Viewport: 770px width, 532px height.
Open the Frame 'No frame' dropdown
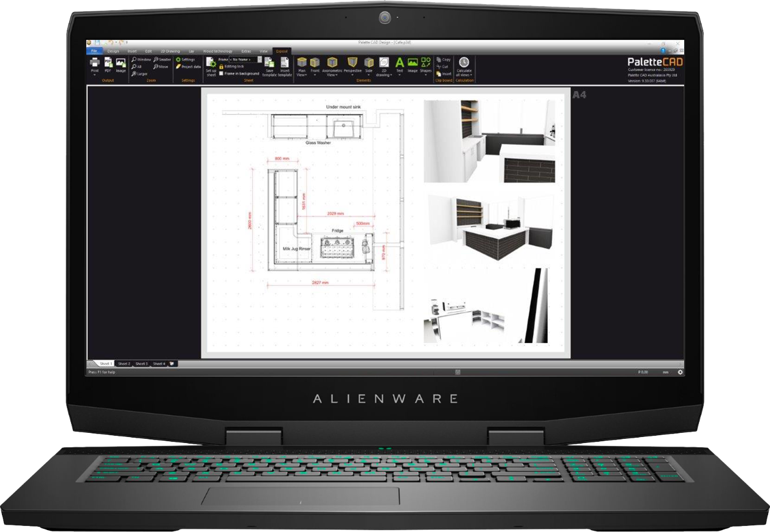tap(246, 60)
